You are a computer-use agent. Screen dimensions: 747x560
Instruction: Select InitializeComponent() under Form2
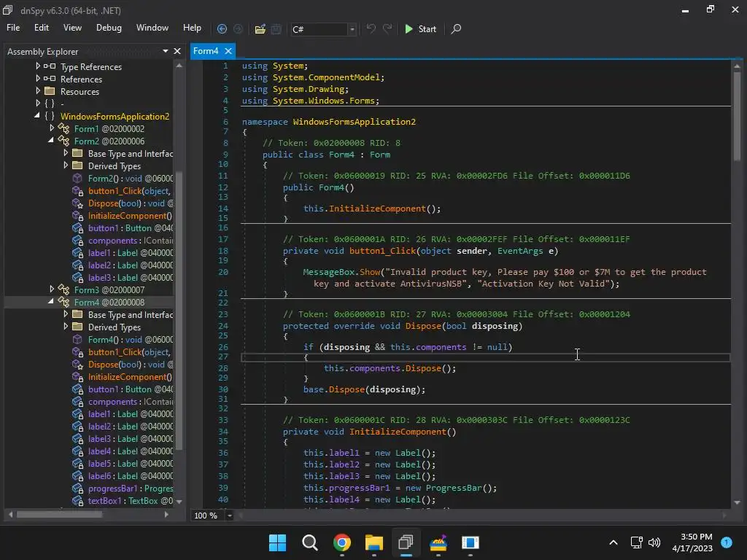130,216
